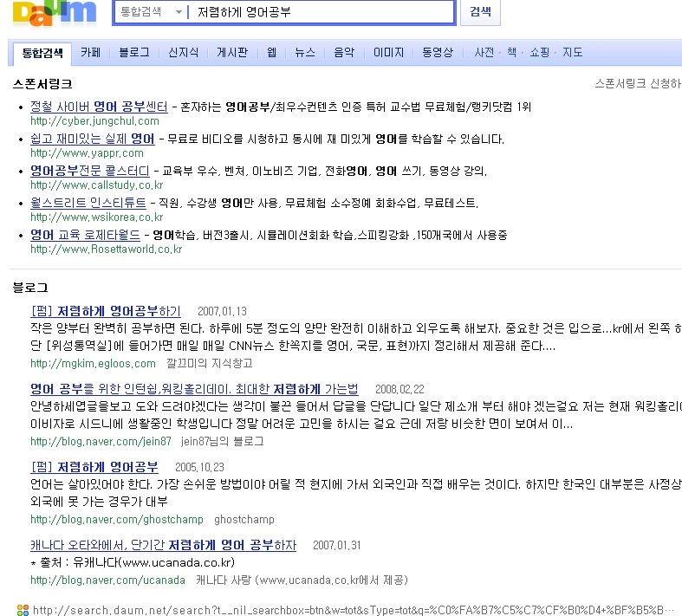The width and height of the screenshot is (682, 616).
Task: Click the blog.naver.com/ghostchamp URL
Action: [x=117, y=520]
